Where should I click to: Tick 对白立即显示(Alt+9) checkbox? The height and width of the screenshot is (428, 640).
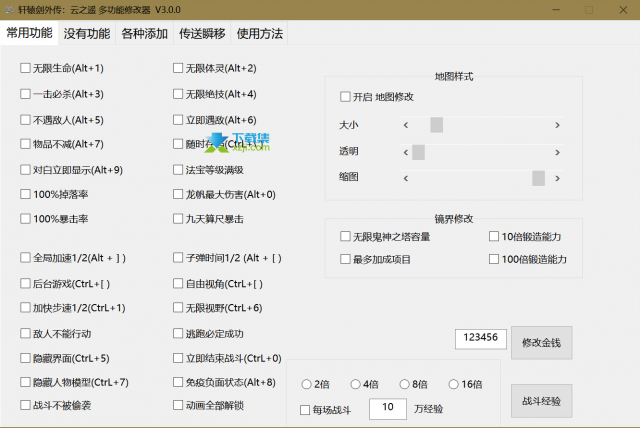pyautogui.click(x=25, y=170)
